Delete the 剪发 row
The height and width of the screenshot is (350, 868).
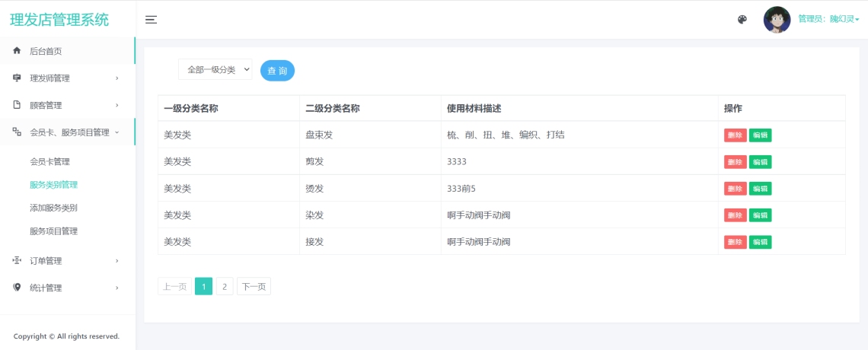coord(736,161)
